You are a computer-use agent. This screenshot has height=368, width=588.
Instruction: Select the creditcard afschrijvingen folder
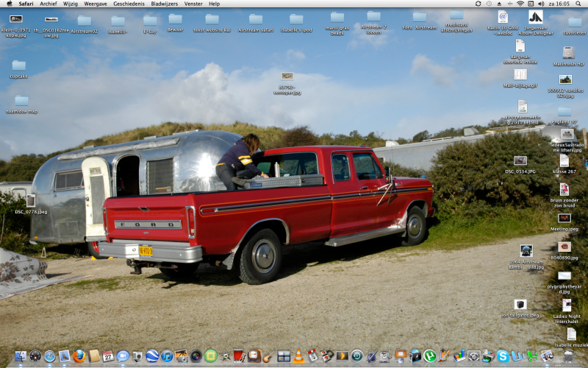click(x=456, y=15)
